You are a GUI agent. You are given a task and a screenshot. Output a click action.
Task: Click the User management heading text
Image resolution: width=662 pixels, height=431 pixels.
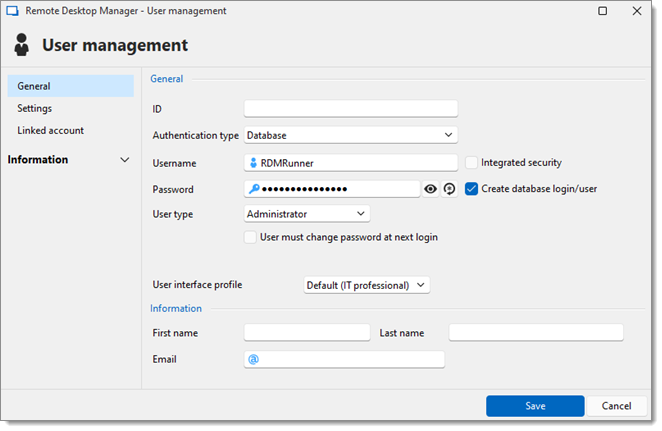click(x=115, y=45)
